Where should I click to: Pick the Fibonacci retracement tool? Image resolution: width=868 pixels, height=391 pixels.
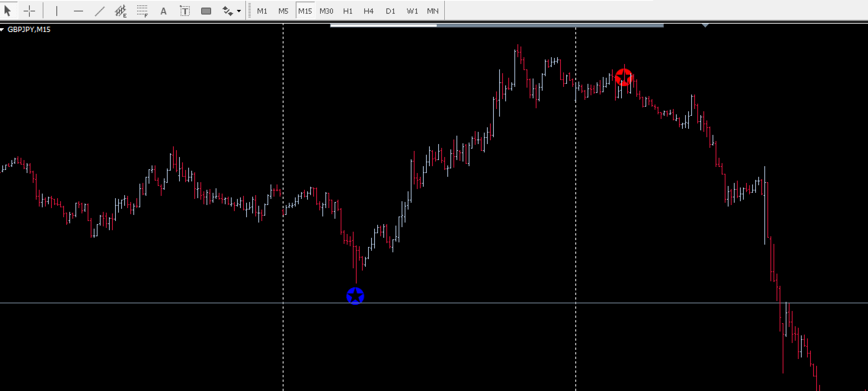click(x=143, y=11)
